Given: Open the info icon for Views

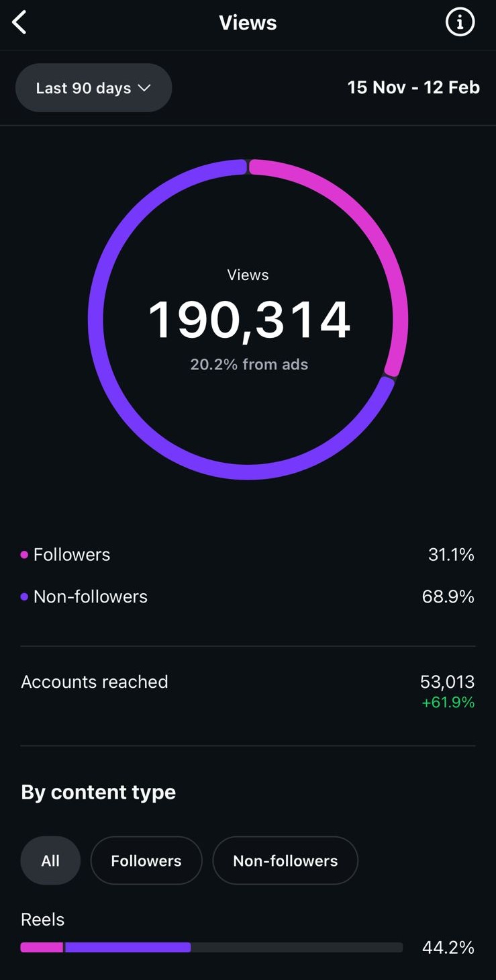Looking at the screenshot, I should point(460,23).
